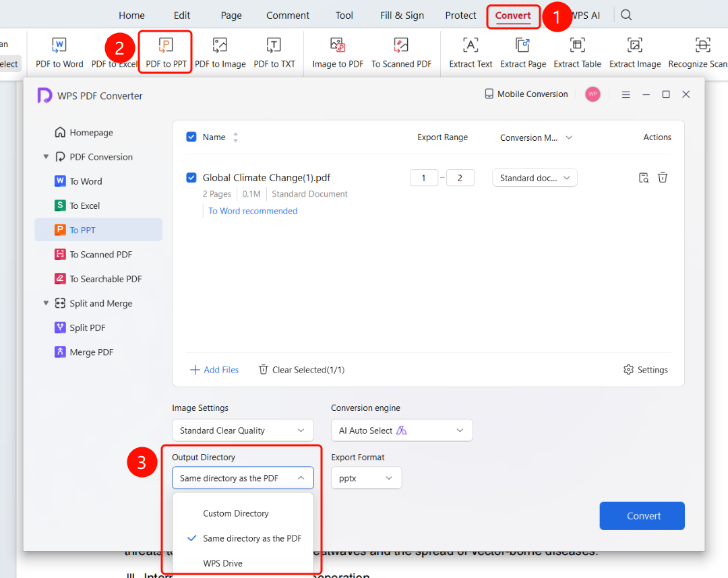Image resolution: width=728 pixels, height=578 pixels.
Task: Click the search magnifier in the menu bar
Action: [x=626, y=15]
